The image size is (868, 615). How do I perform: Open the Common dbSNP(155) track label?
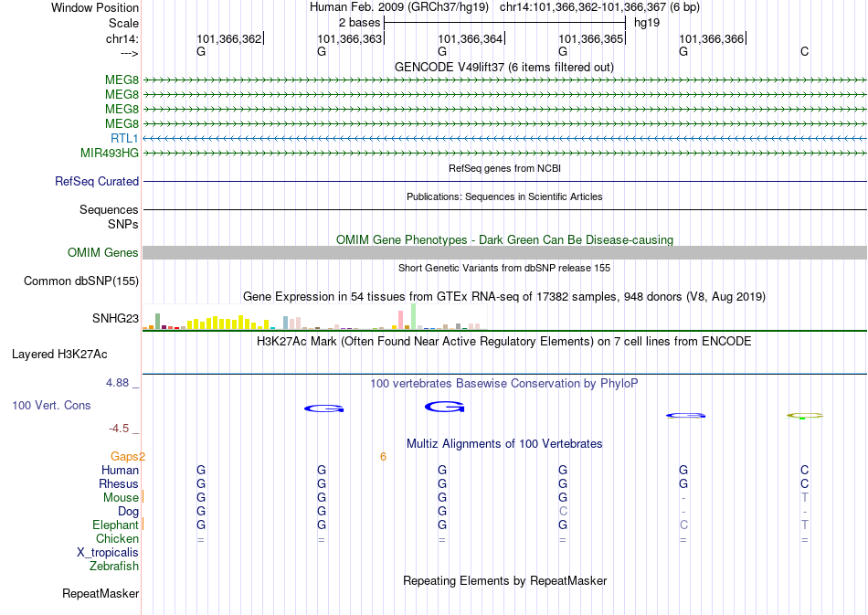[x=81, y=281]
